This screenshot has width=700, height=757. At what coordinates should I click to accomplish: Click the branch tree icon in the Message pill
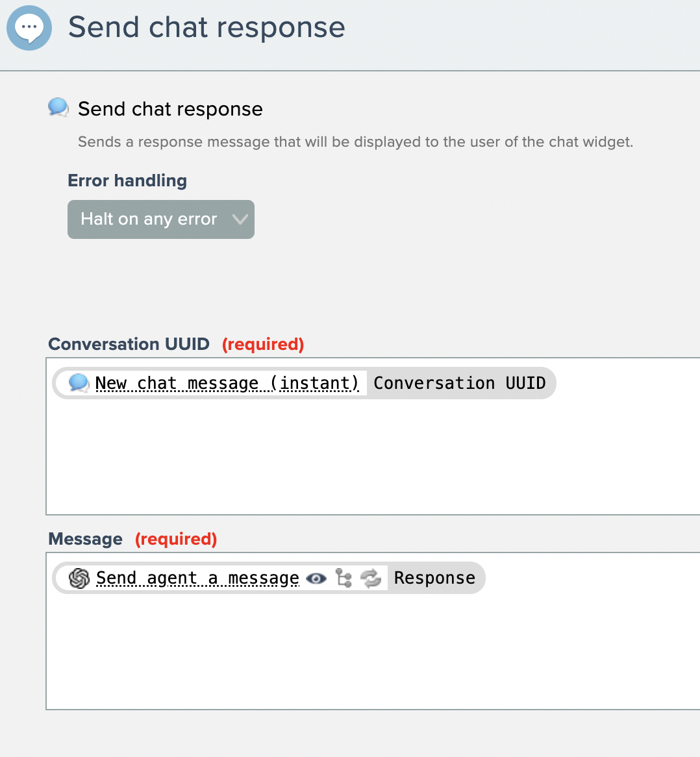coord(344,578)
